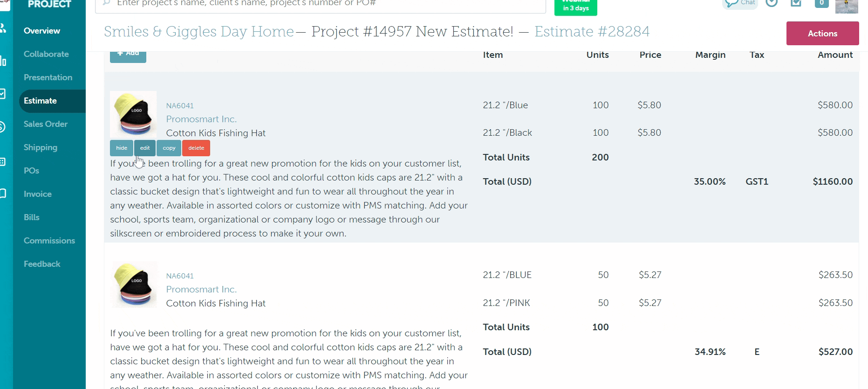Open the Bills section

(32, 217)
